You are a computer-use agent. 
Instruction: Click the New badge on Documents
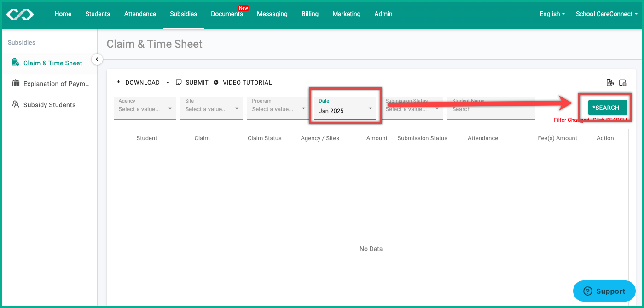[243, 8]
